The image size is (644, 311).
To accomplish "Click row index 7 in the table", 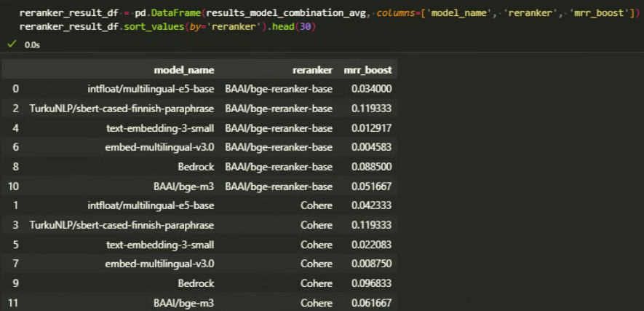I will (15, 263).
